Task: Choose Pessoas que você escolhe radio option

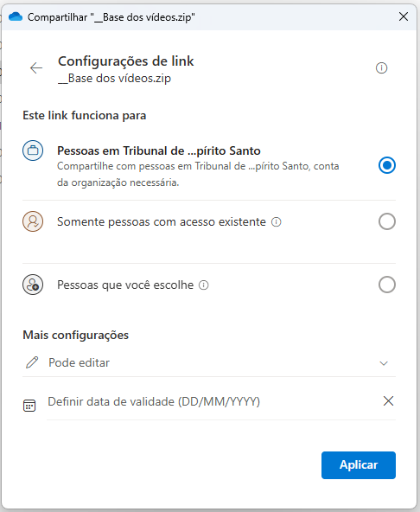Action: [x=387, y=285]
